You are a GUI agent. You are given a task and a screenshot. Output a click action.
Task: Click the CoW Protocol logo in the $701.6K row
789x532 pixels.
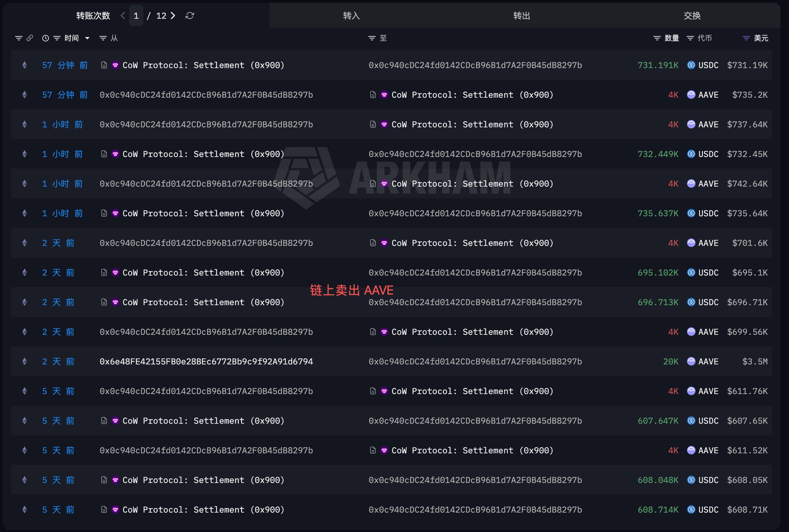[x=384, y=243]
